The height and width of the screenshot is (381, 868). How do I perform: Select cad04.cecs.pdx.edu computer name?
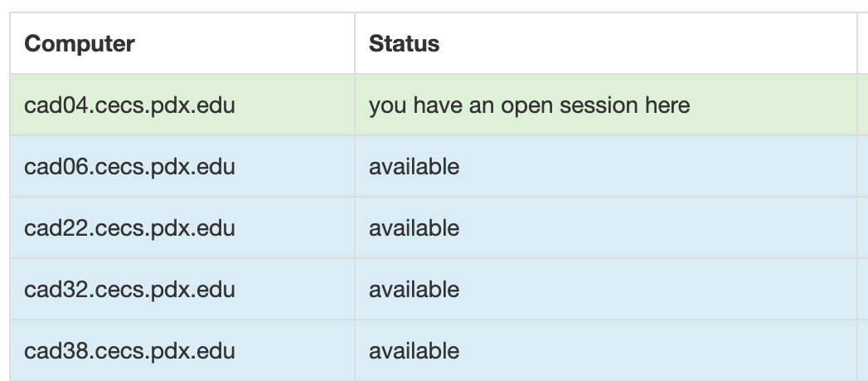point(129,105)
